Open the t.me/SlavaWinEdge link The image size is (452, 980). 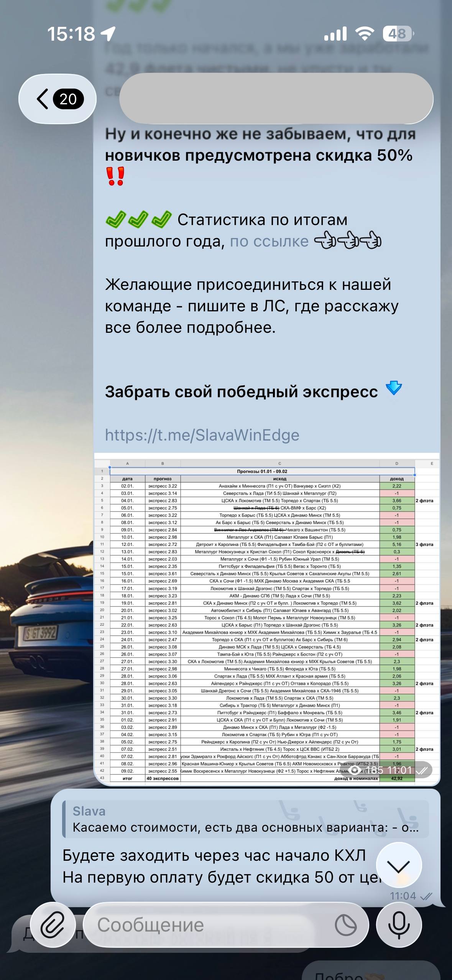[202, 435]
